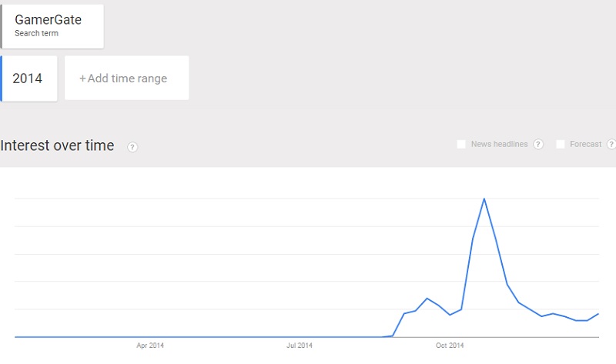Click the Interest over time heading
Image resolution: width=616 pixels, height=364 pixels.
[57, 145]
